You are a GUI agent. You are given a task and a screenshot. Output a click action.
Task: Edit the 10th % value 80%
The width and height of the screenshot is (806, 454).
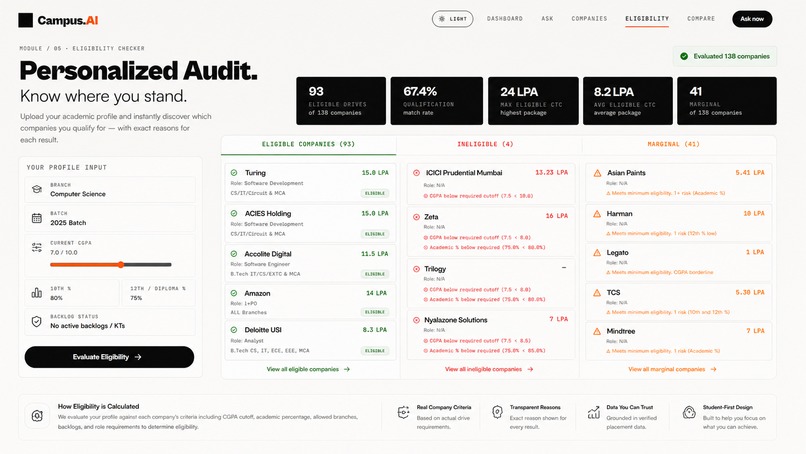click(x=57, y=298)
